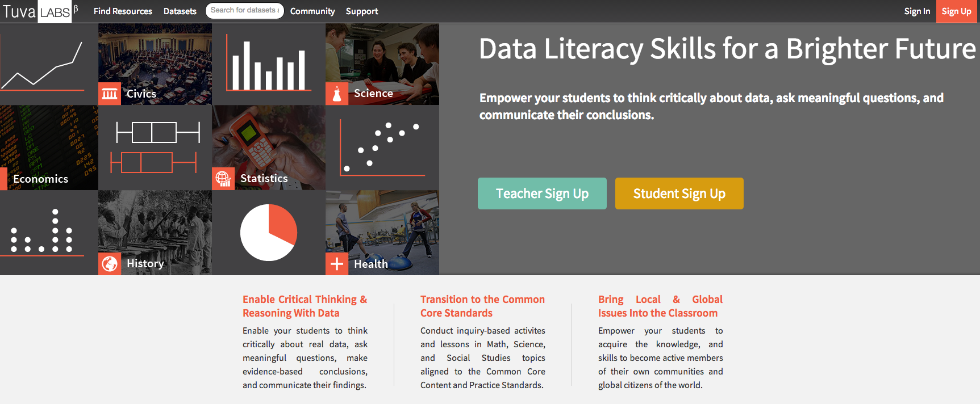Select the bar chart tile
This screenshot has width=980, height=404.
click(269, 64)
